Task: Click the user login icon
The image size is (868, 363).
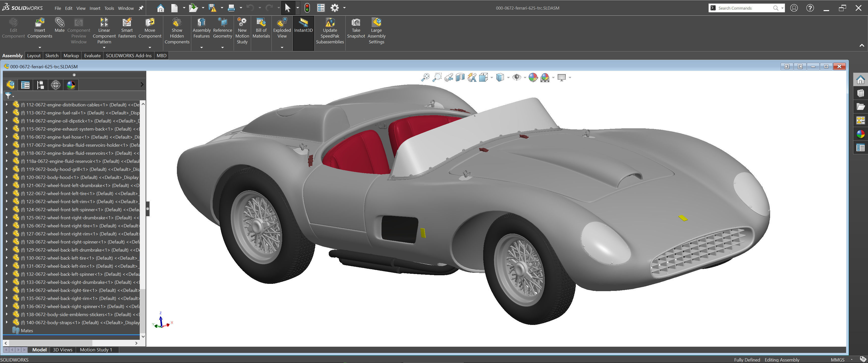Action: tap(794, 8)
